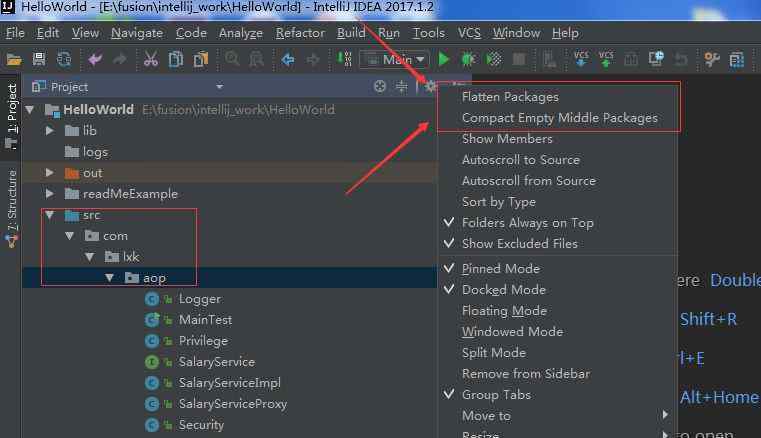761x438 pixels.
Task: Click the Scroll from Source target icon
Action: (x=380, y=86)
